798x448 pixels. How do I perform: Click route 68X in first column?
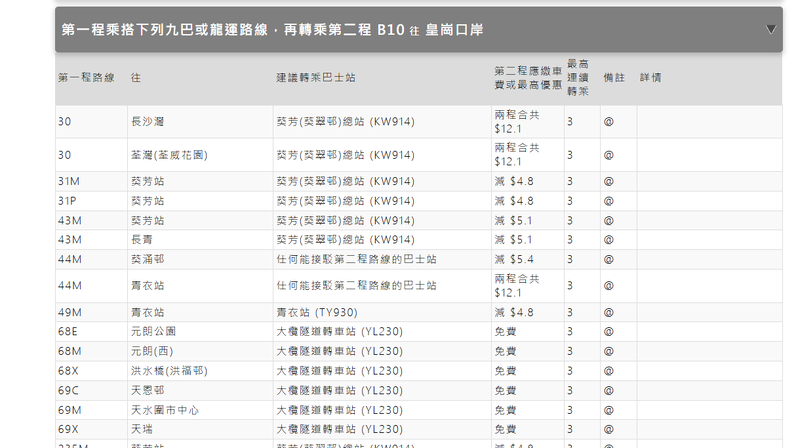pyautogui.click(x=68, y=371)
